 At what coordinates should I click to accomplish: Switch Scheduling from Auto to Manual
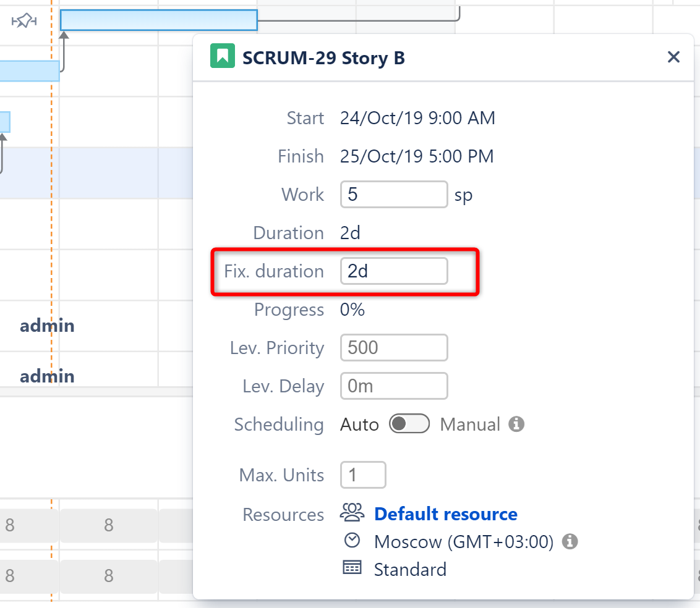(409, 424)
